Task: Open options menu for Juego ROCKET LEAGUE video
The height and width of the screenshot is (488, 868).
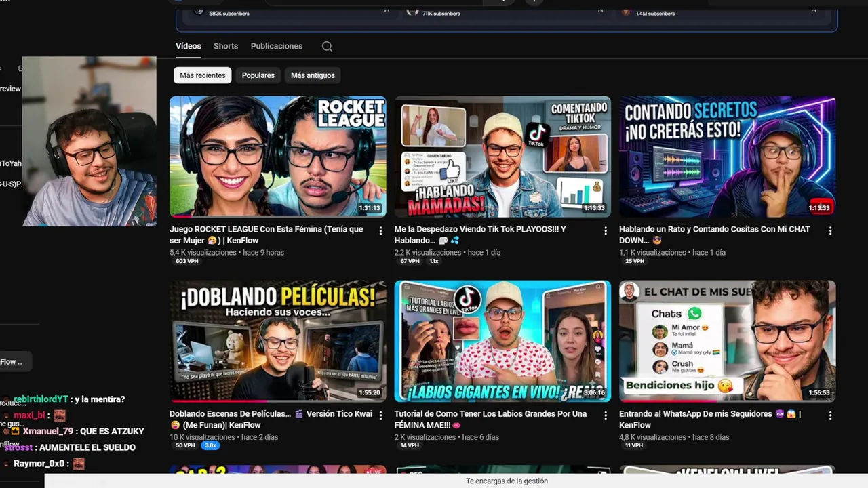Action: pyautogui.click(x=380, y=231)
